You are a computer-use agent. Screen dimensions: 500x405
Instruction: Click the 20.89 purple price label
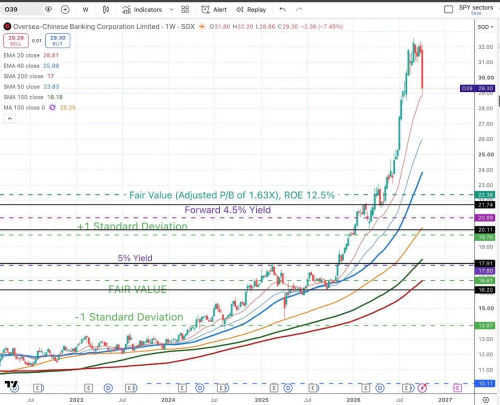tap(485, 218)
